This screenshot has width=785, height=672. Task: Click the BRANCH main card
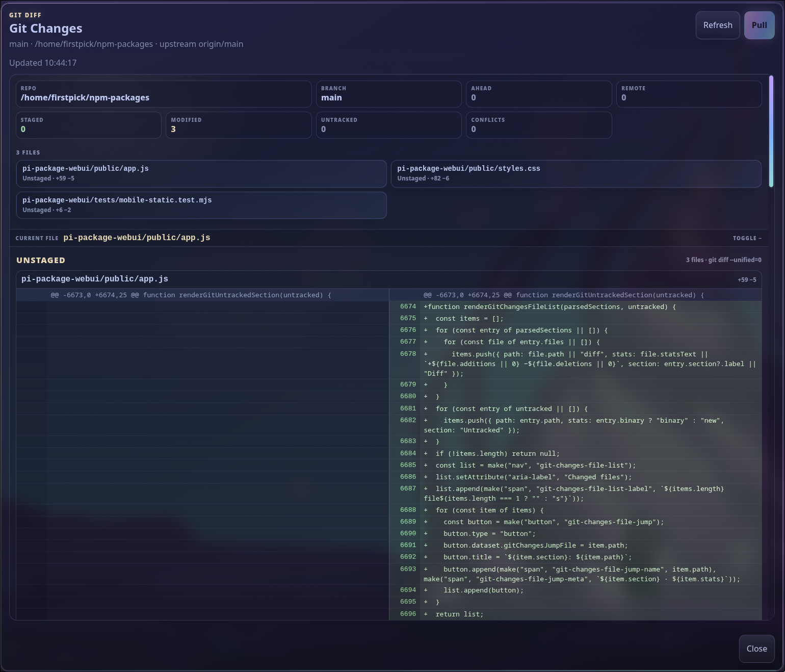tap(389, 94)
